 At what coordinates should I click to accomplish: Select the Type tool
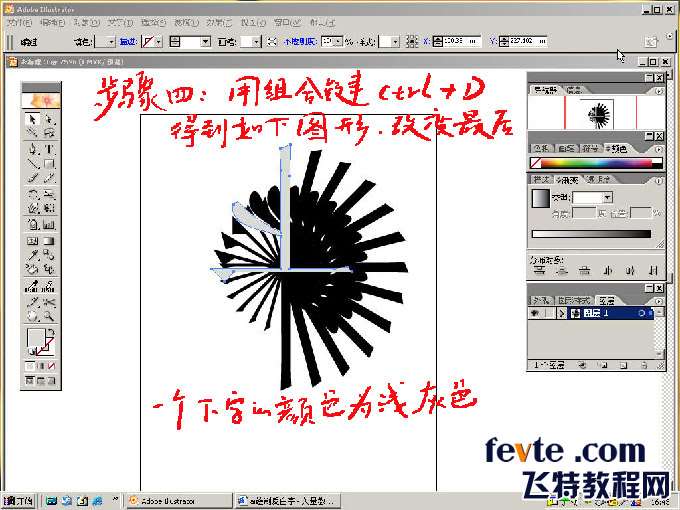(49, 148)
